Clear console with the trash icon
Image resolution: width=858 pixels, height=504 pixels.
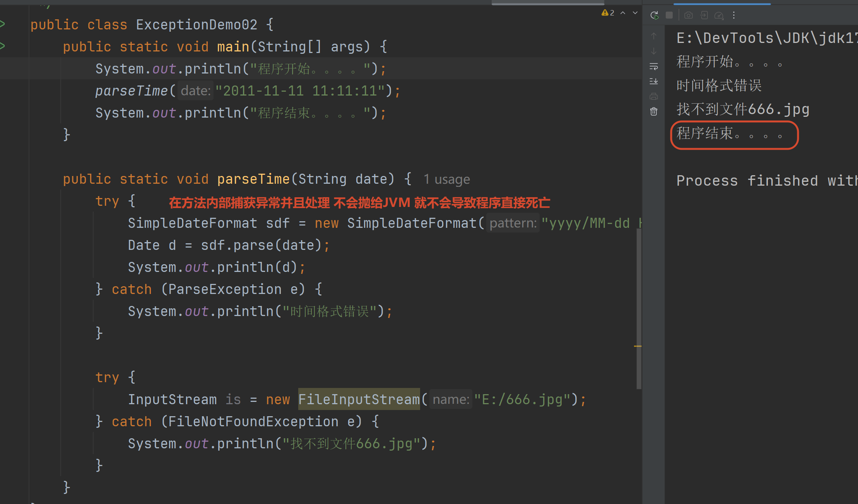pyautogui.click(x=654, y=111)
